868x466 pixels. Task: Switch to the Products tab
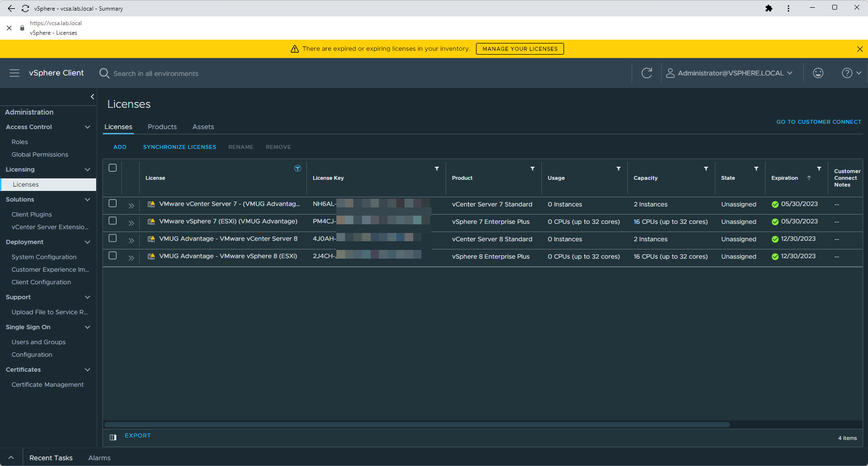(162, 127)
